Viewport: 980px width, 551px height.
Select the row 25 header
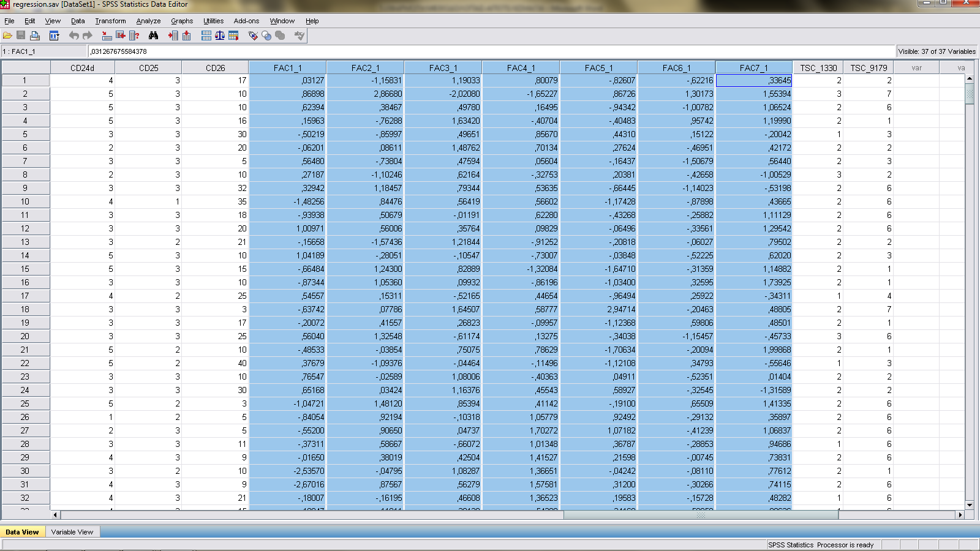tap(24, 403)
